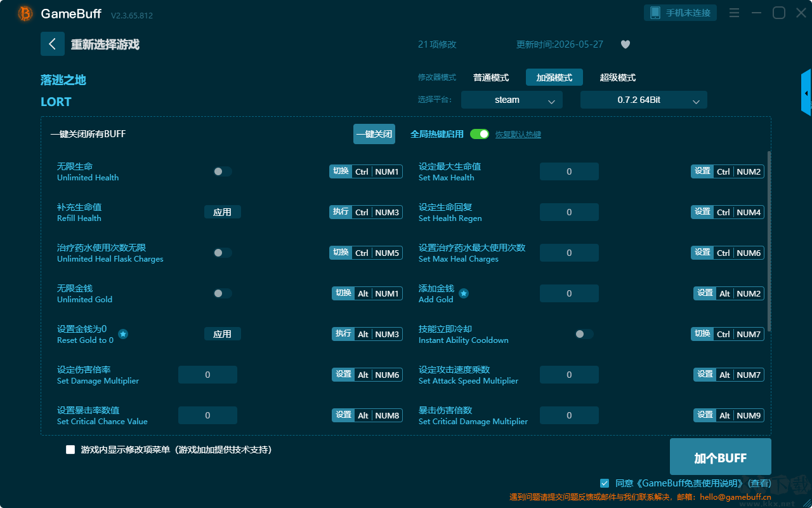Viewport: 812px width, 508px height.
Task: Click the heart favorite icon
Action: 625,44
